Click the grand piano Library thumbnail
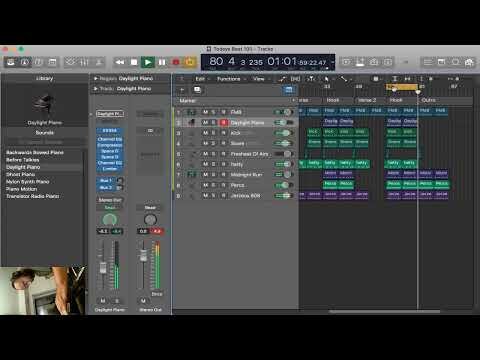The width and height of the screenshot is (480, 360). [x=44, y=104]
